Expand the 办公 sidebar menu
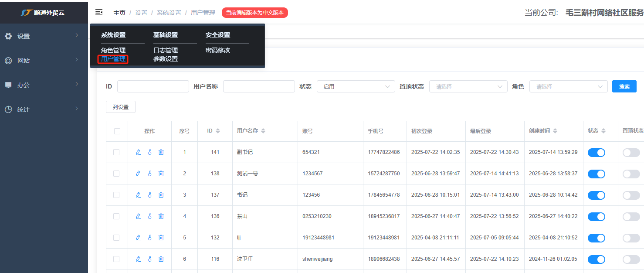Image resolution: width=644 pixels, height=273 pixels. 44,85
